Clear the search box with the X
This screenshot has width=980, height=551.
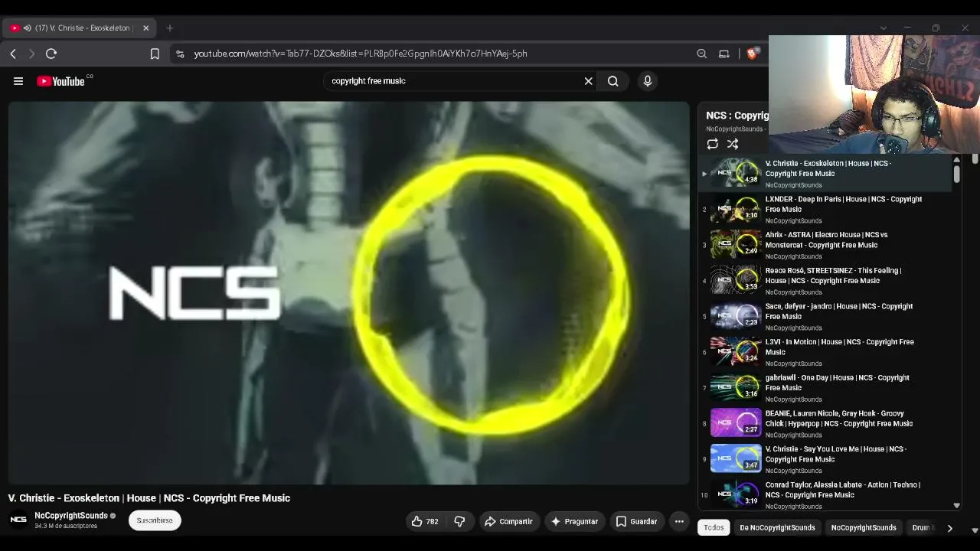point(588,81)
